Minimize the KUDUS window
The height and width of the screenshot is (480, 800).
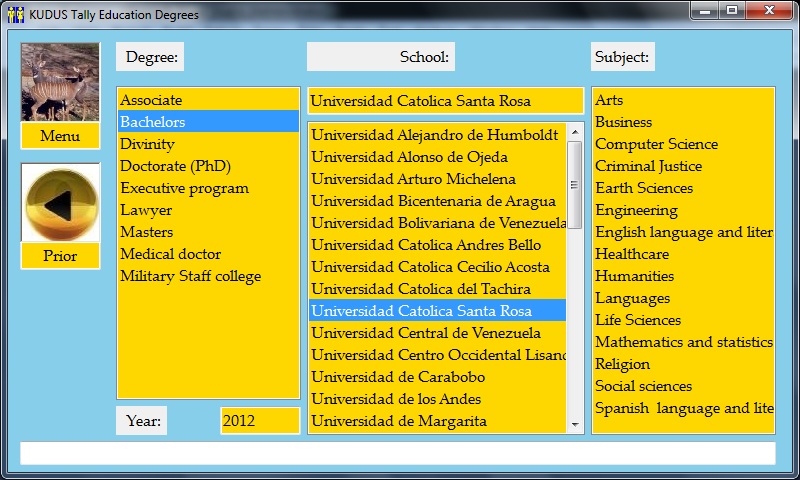706,11
